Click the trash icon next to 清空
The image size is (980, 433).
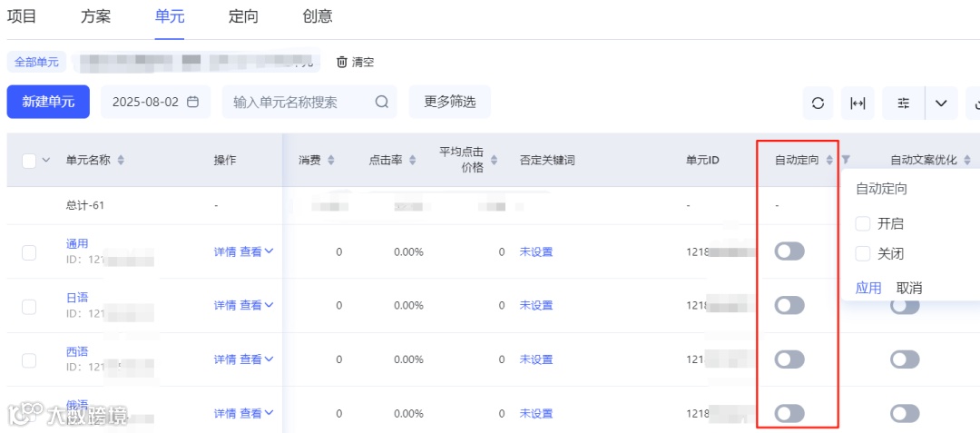[x=342, y=62]
